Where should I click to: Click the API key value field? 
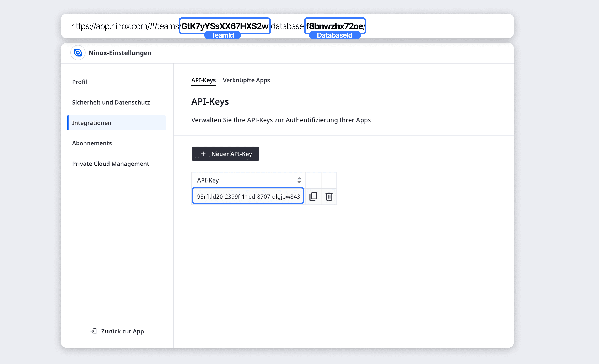click(x=248, y=196)
